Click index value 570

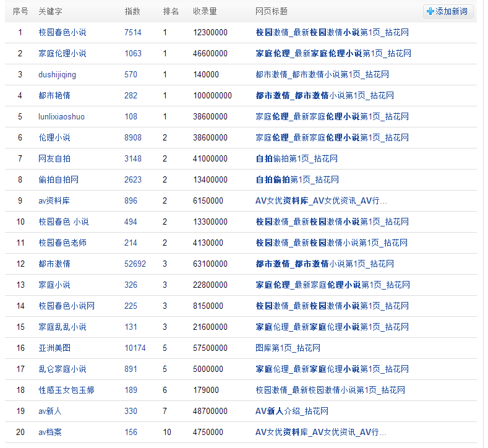coord(131,75)
